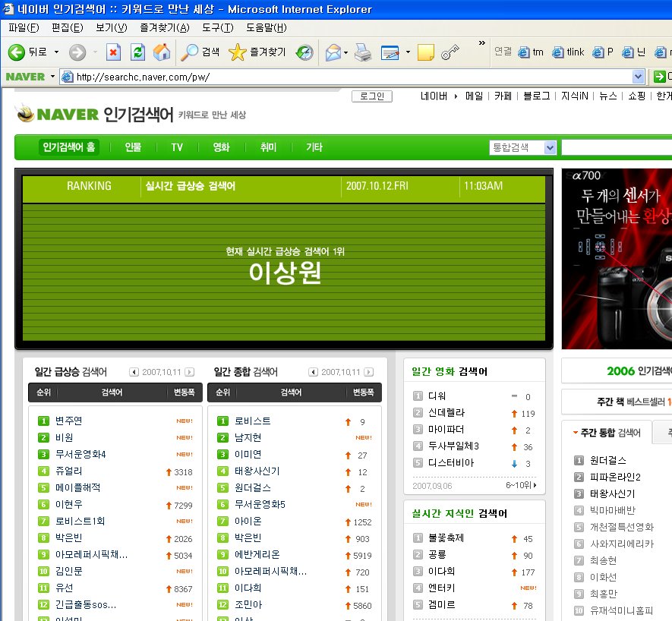
Task: Expand hidden toolbar buttons with the » chevron
Action: (x=481, y=43)
